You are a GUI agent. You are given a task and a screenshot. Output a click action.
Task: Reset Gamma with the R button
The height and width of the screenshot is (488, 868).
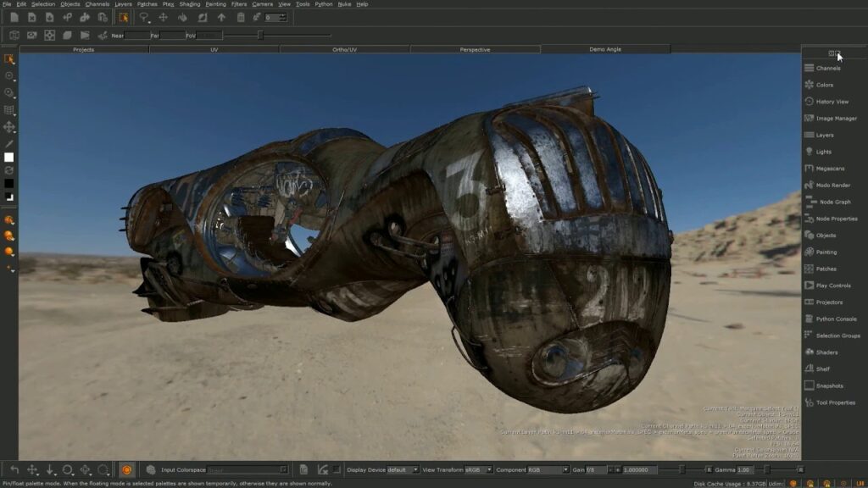(800, 469)
